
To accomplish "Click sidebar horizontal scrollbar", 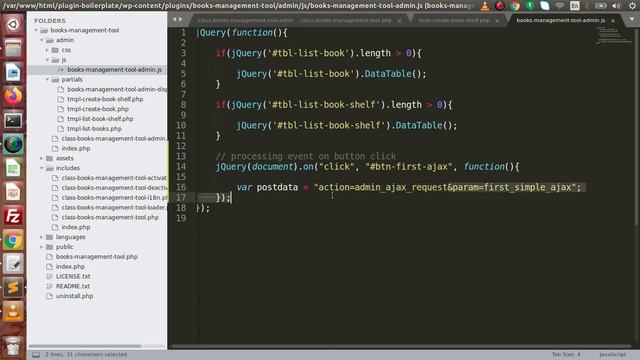I will [85, 346].
